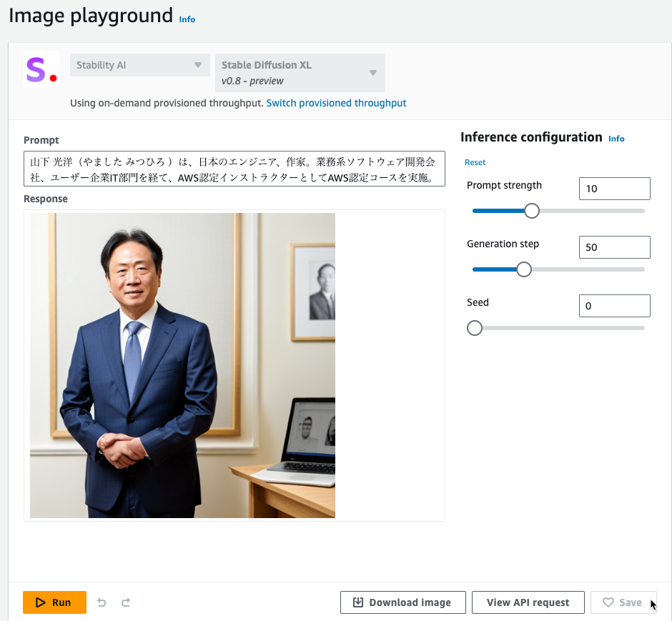
Task: Open Info link next to Image playground
Action: [x=187, y=19]
